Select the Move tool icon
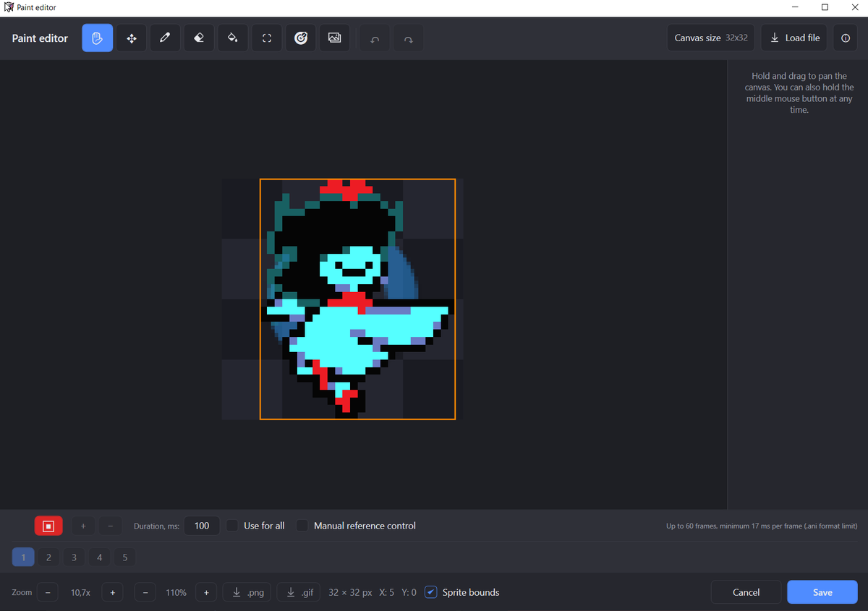The height and width of the screenshot is (611, 868). click(x=132, y=38)
